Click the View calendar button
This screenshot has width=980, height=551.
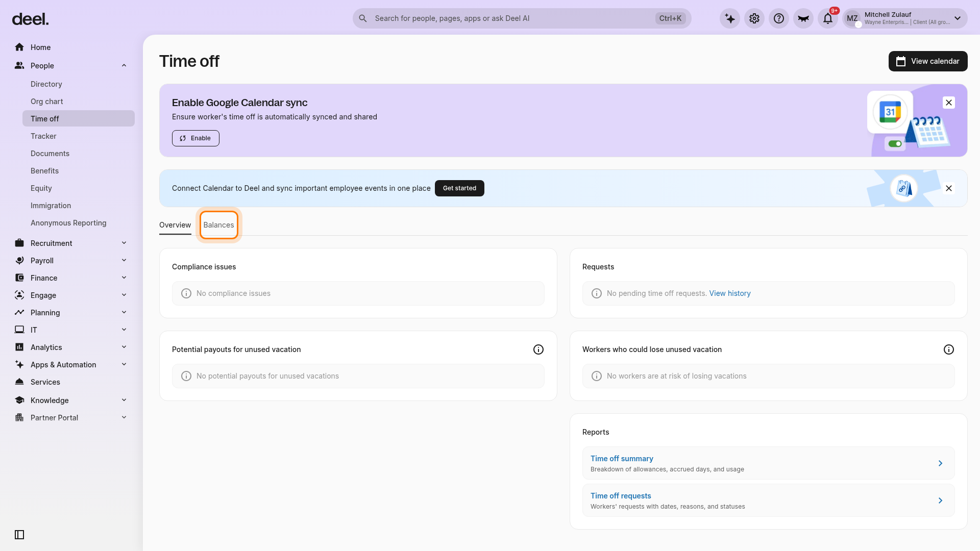coord(928,61)
